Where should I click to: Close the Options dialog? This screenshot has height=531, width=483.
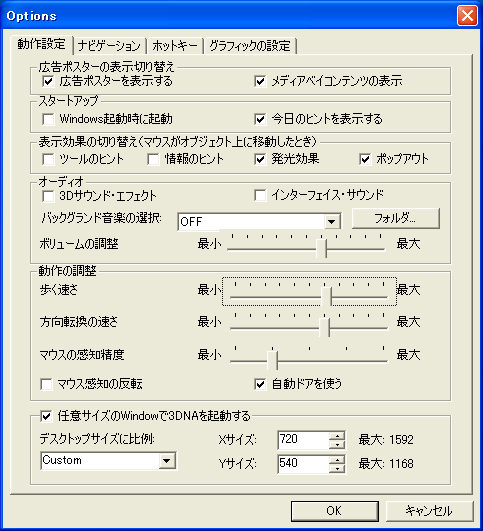[x=467, y=16]
